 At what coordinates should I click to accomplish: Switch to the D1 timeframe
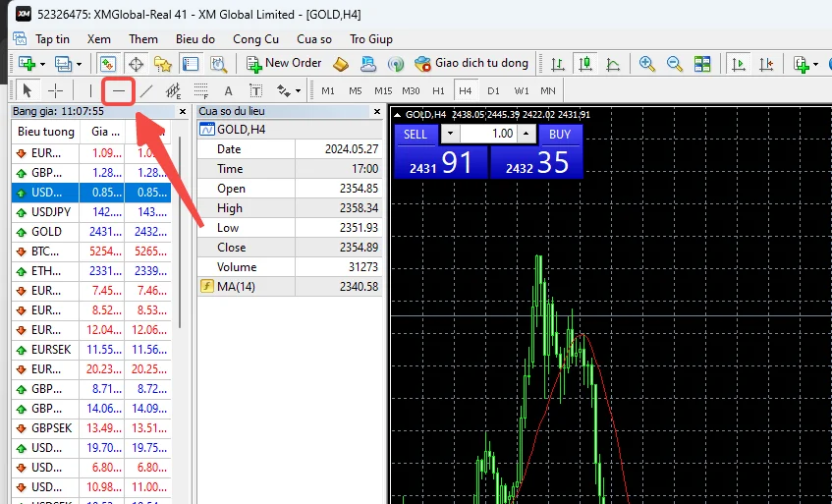click(x=493, y=91)
